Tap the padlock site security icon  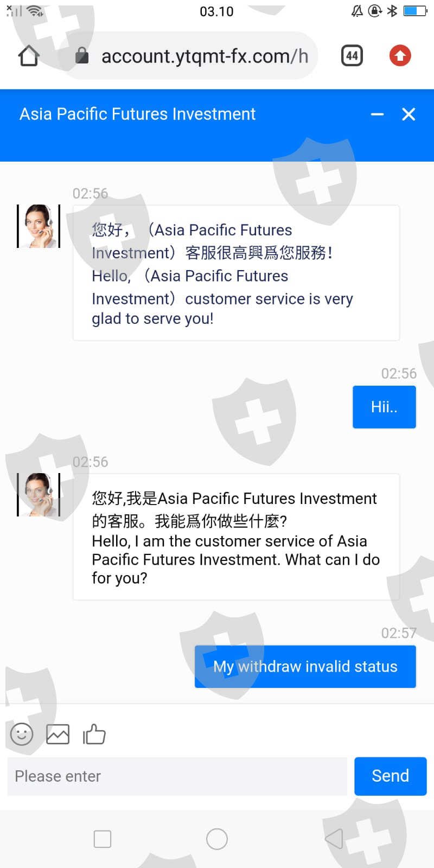[82, 55]
